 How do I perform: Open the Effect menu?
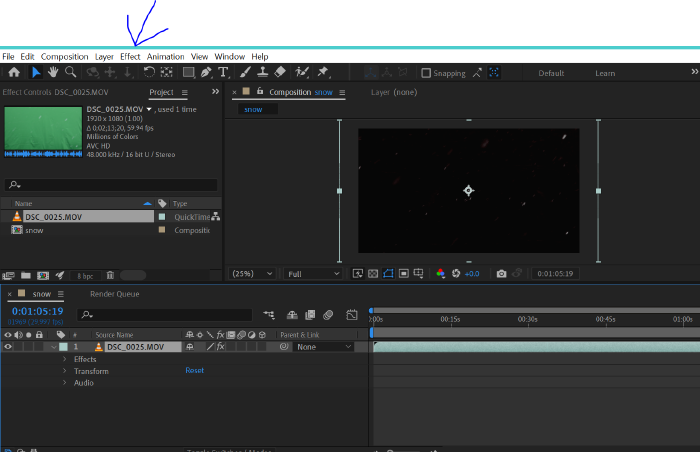pyautogui.click(x=130, y=57)
